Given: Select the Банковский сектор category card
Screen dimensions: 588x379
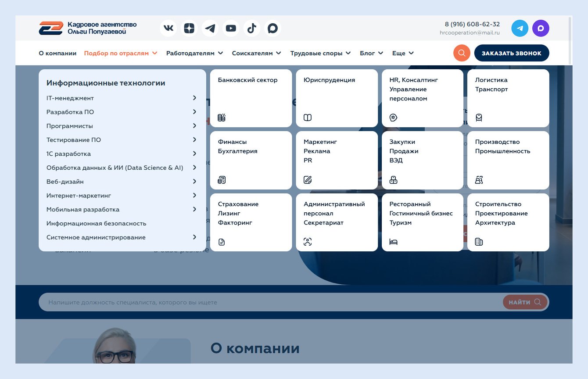Looking at the screenshot, I should [x=251, y=98].
